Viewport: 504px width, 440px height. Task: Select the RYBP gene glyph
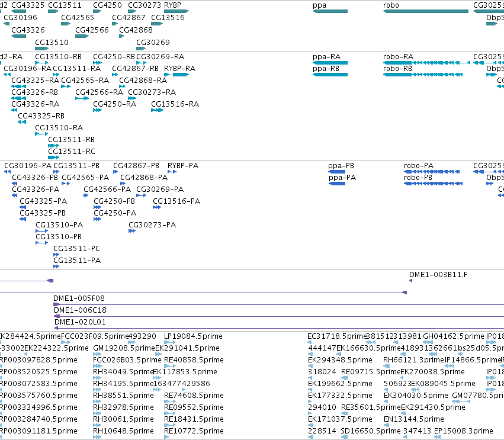pos(176,11)
